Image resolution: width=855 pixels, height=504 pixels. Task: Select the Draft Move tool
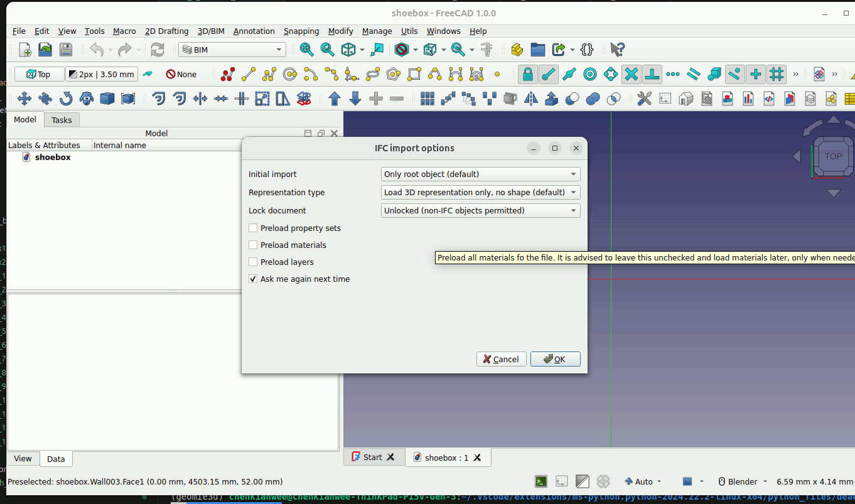pyautogui.click(x=24, y=99)
